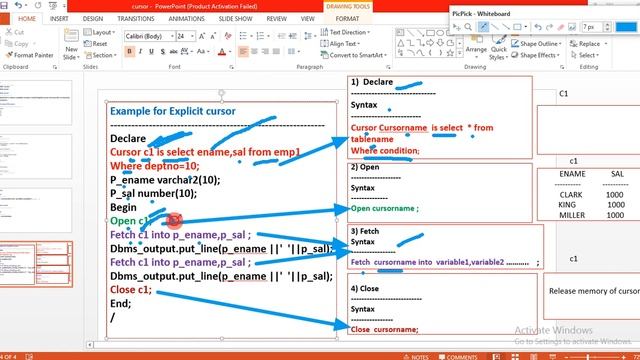The height and width of the screenshot is (360, 640).
Task: Select the rectangle tool in PicPick Whiteboard
Action: 517,27
